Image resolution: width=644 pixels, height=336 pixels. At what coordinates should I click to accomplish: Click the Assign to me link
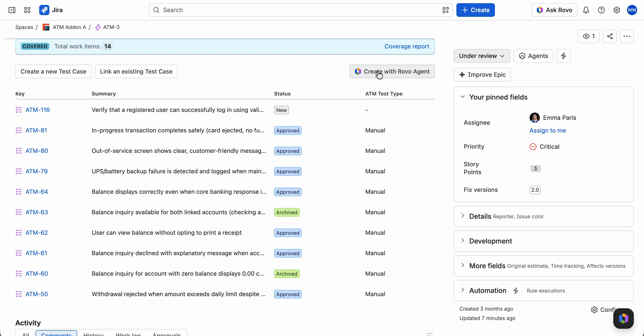click(x=548, y=130)
